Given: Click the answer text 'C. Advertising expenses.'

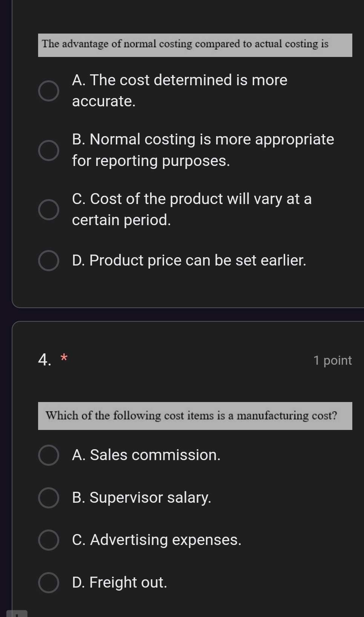Looking at the screenshot, I should tap(157, 540).
